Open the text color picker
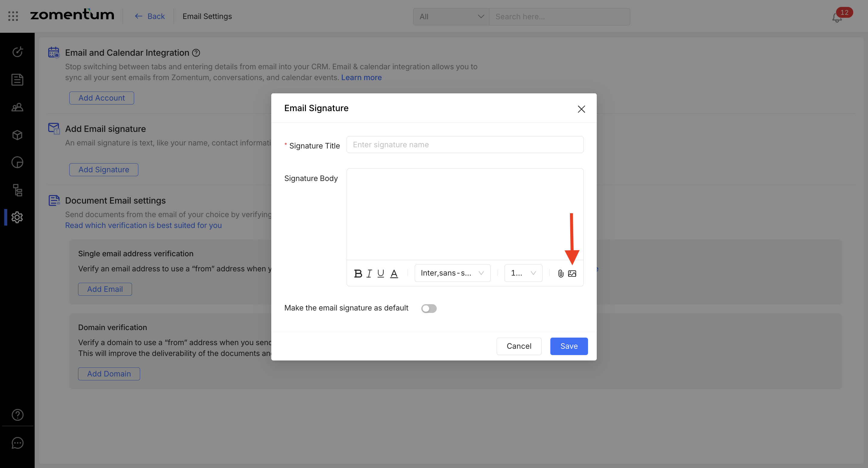Image resolution: width=868 pixels, height=468 pixels. pos(394,273)
